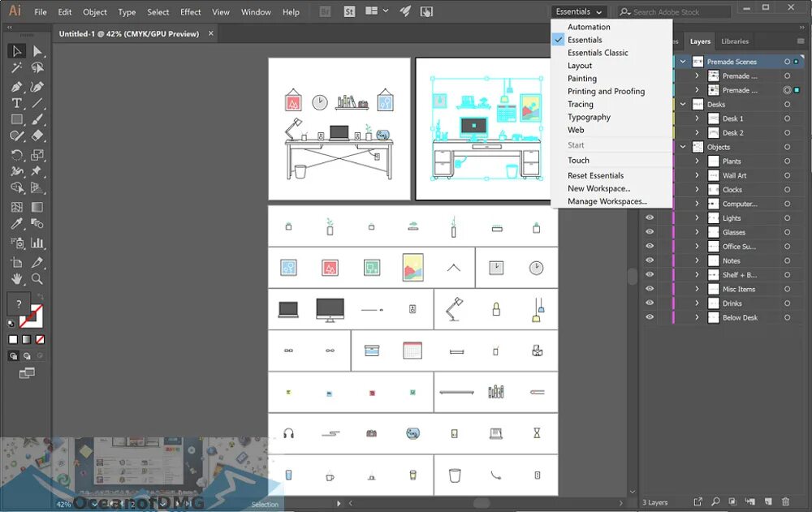Toggle visibility of the Drinks layer
The height and width of the screenshot is (512, 812).
650,303
